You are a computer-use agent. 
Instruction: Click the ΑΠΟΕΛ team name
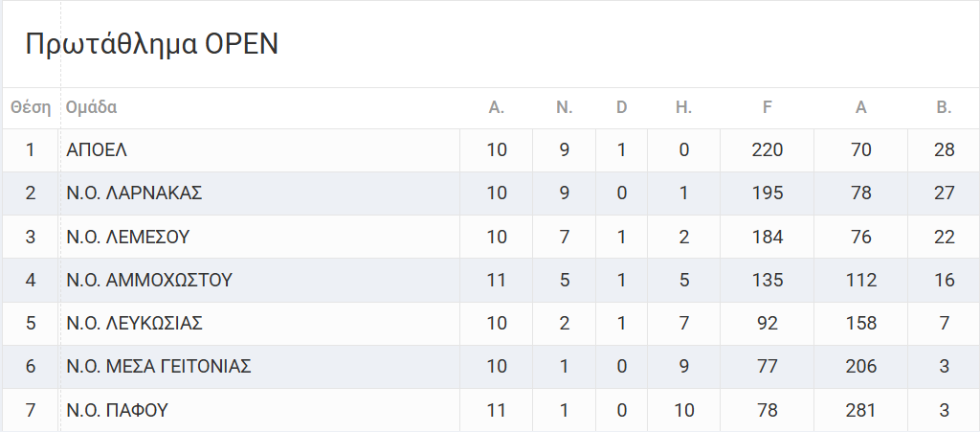coord(97,149)
